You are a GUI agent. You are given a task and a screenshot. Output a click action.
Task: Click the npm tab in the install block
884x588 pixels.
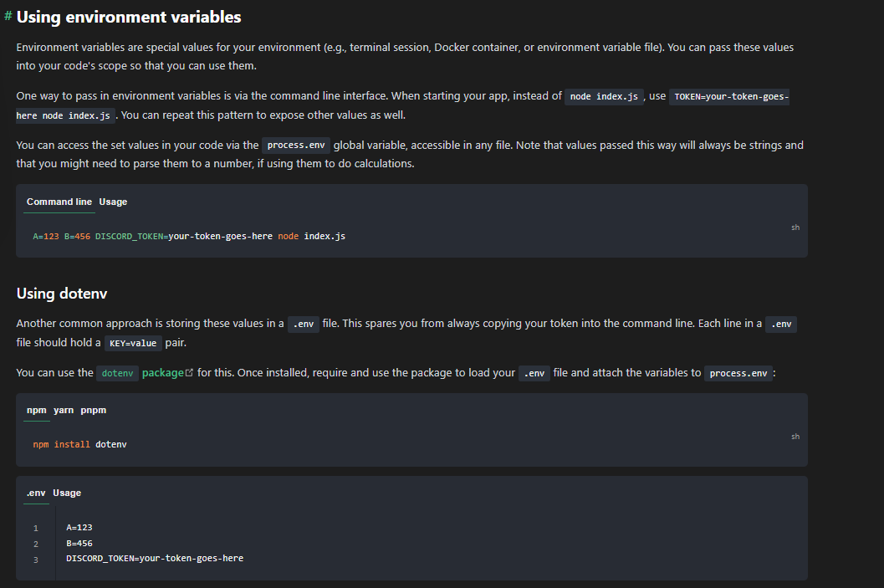coord(37,410)
